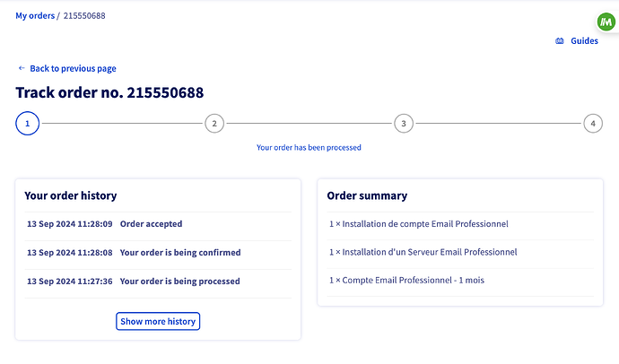Image resolution: width=619 pixels, height=364 pixels.
Task: Open the user avatar badge
Action: 606,22
